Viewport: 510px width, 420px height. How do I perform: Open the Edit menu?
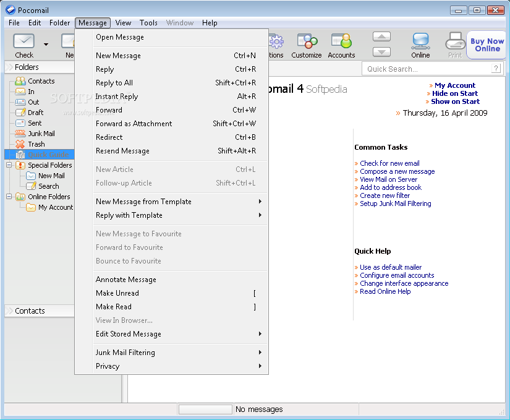click(35, 23)
